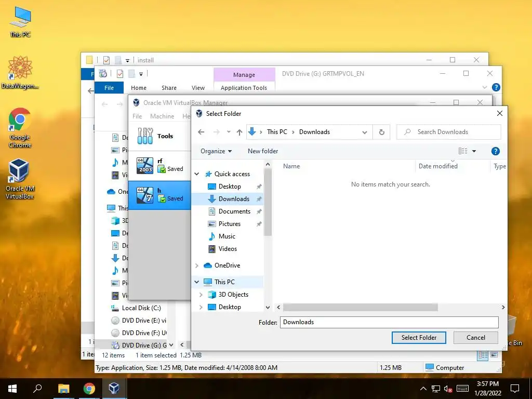532x399 pixels.
Task: Select Local Disk (C:) in Explorer tree
Action: coord(137,308)
